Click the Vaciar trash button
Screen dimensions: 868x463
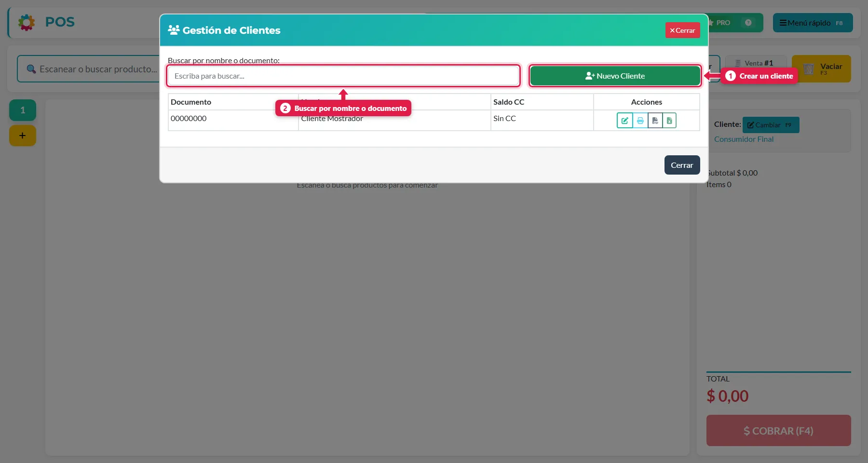(821, 69)
